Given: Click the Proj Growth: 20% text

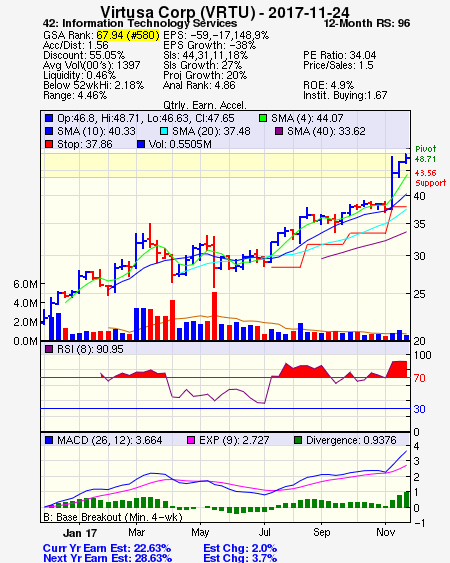Looking at the screenshot, I should 205,75.
